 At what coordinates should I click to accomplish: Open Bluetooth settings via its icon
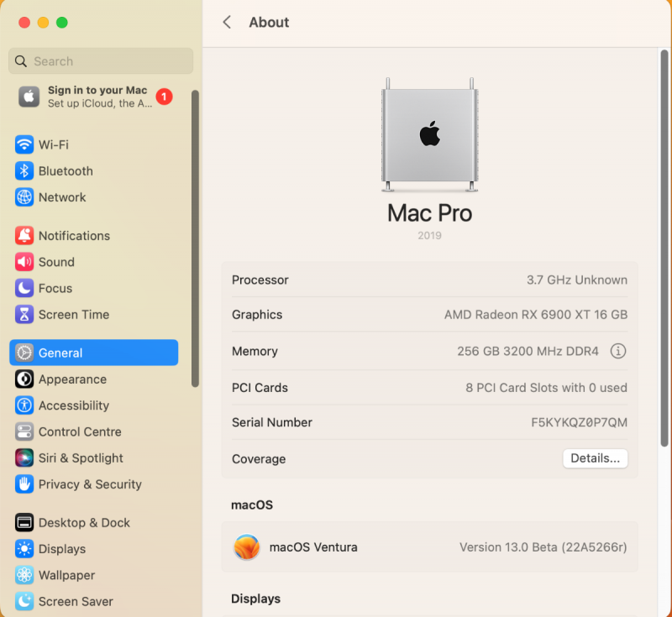pos(24,171)
